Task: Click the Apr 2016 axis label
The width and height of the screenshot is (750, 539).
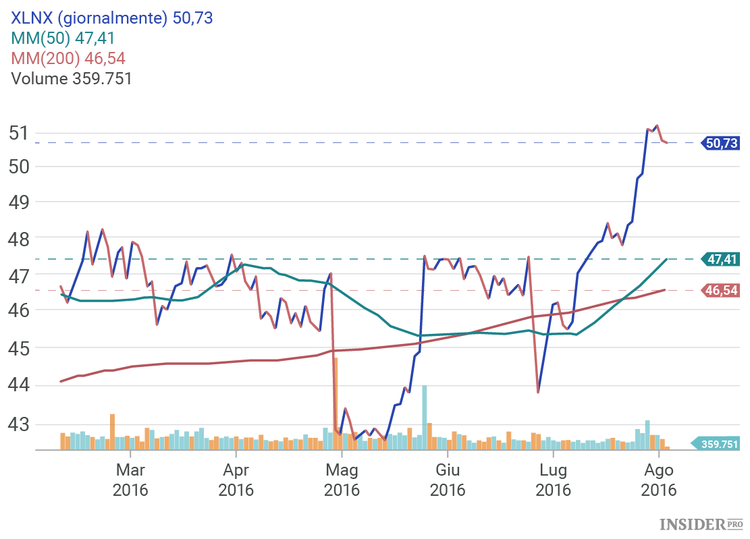Action: (x=236, y=479)
